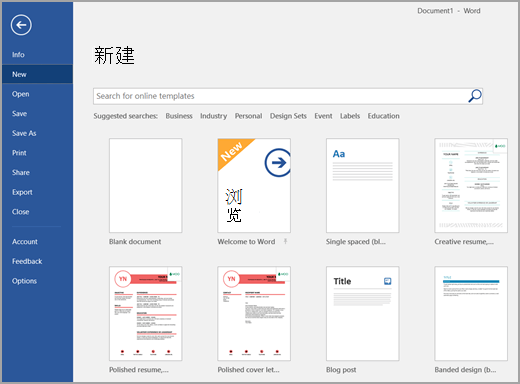Open Word Options
520x384 pixels.
24,281
